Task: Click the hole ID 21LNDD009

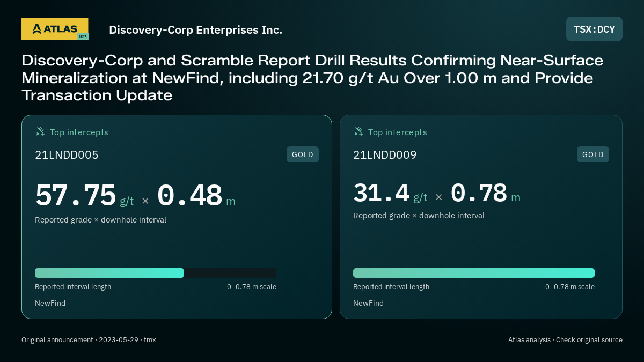Action: click(385, 155)
